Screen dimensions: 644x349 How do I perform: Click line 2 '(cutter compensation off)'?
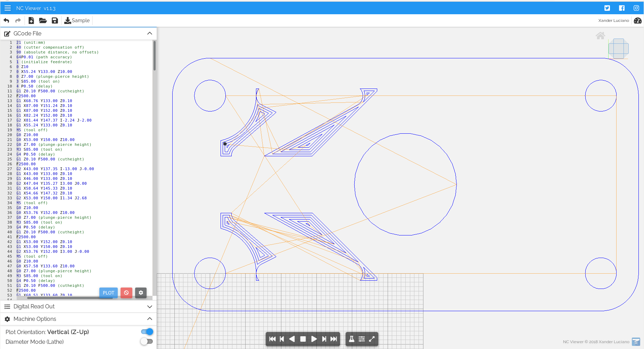pos(50,47)
